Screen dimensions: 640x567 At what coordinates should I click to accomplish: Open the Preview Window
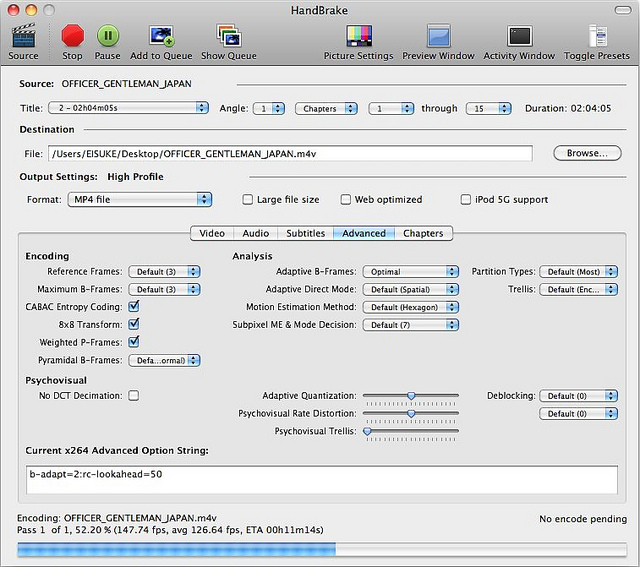(x=438, y=42)
